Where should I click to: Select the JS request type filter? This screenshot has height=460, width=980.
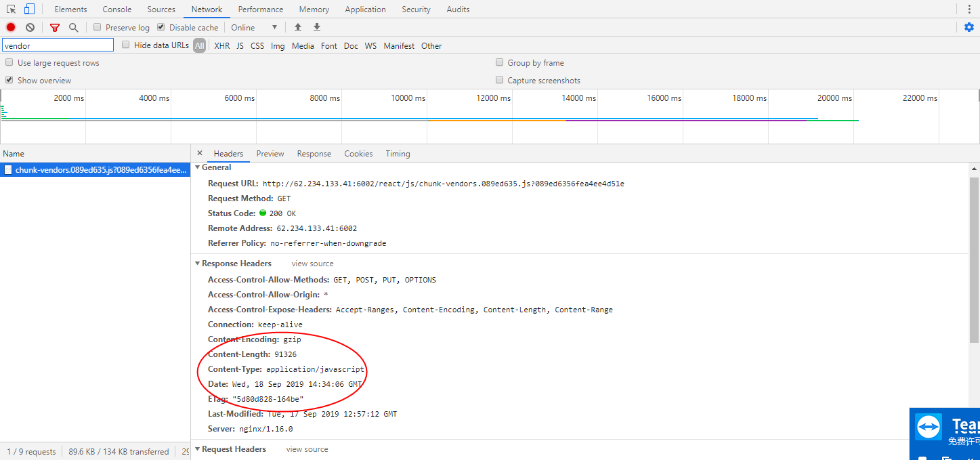(x=240, y=45)
